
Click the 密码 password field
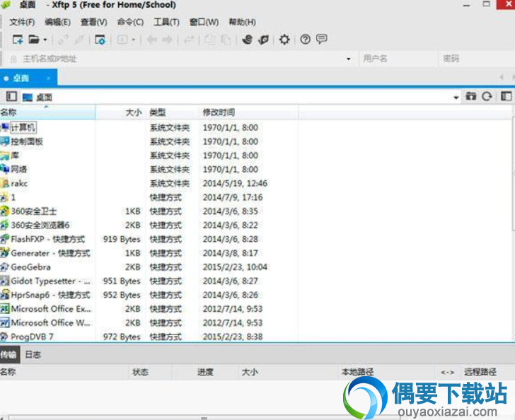point(477,59)
